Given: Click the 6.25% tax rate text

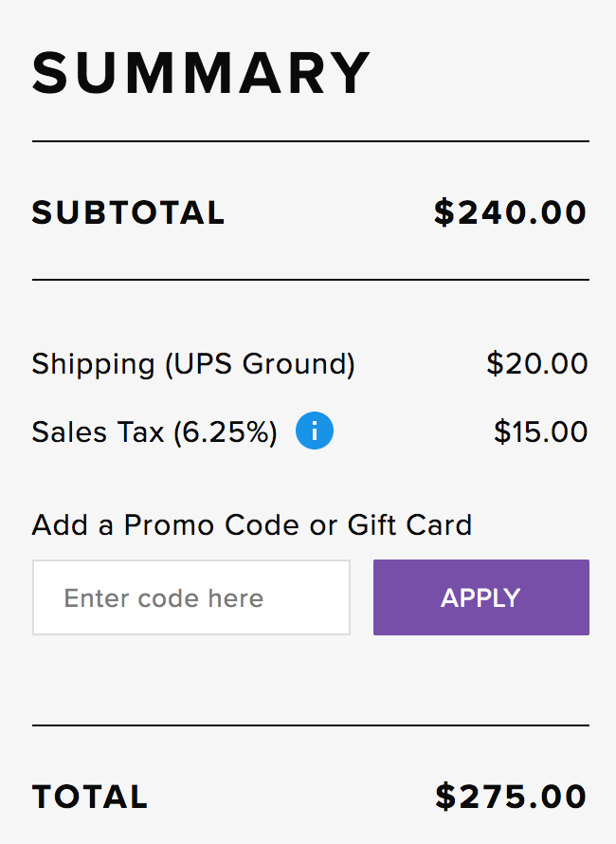Looking at the screenshot, I should pyautogui.click(x=226, y=432).
